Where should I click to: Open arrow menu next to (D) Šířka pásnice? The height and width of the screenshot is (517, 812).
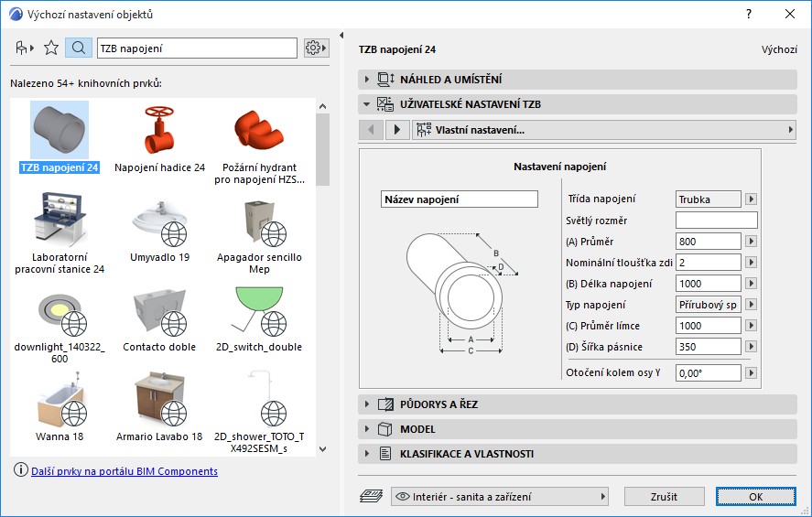[751, 347]
